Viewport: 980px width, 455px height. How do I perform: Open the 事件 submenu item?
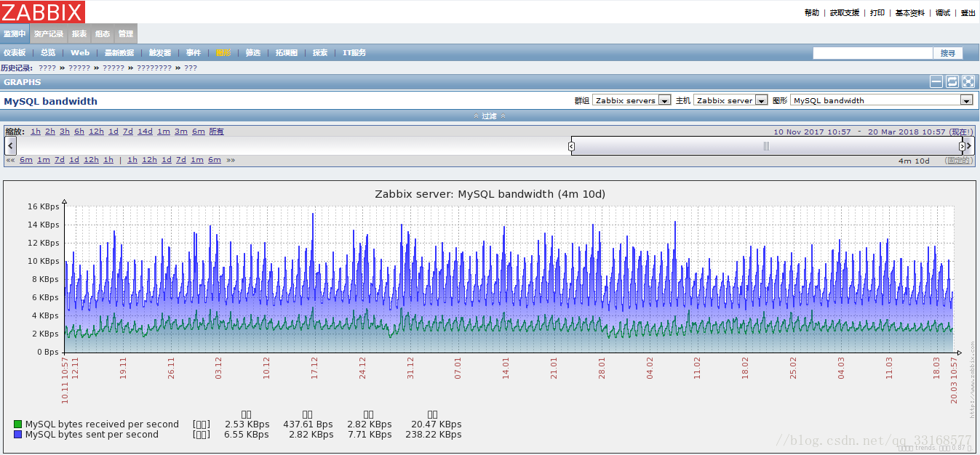coord(194,53)
